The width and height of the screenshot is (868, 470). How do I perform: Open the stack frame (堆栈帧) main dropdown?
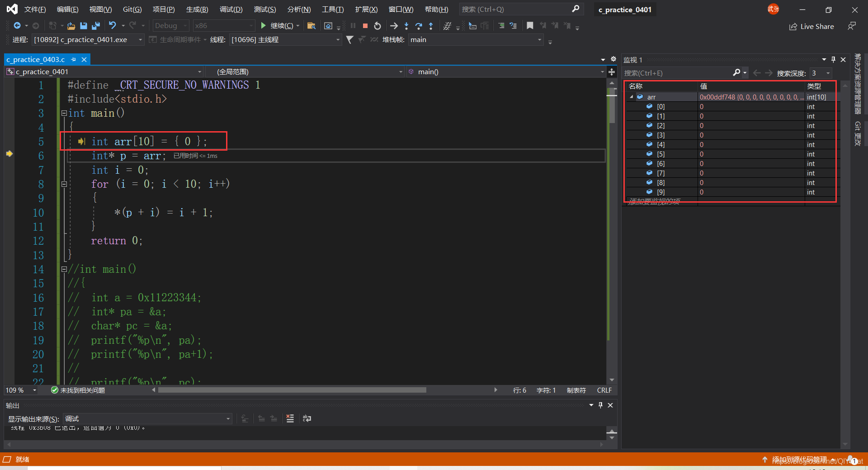coord(476,40)
